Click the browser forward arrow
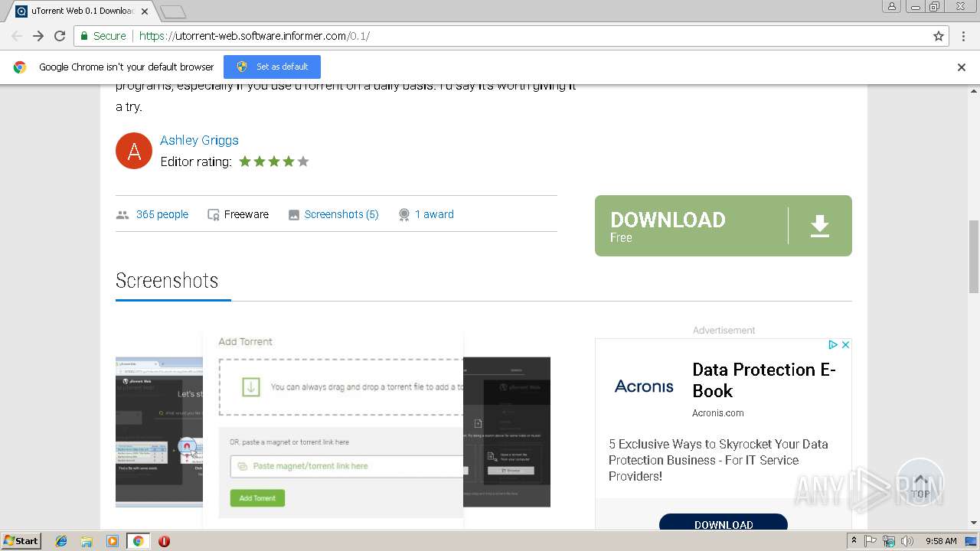Viewport: 980px width, 551px height. pos(38,36)
